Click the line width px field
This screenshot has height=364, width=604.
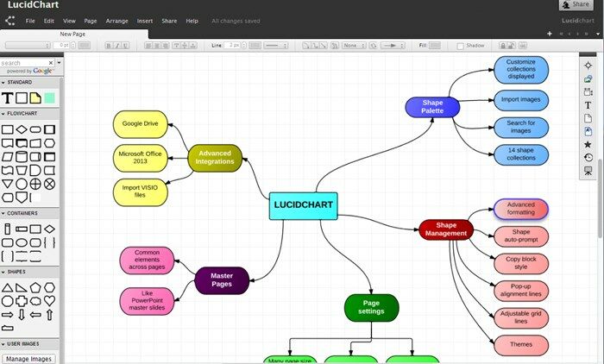tap(233, 46)
